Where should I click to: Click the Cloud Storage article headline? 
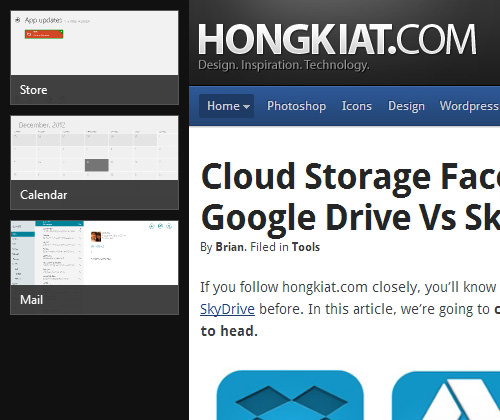pos(350,197)
